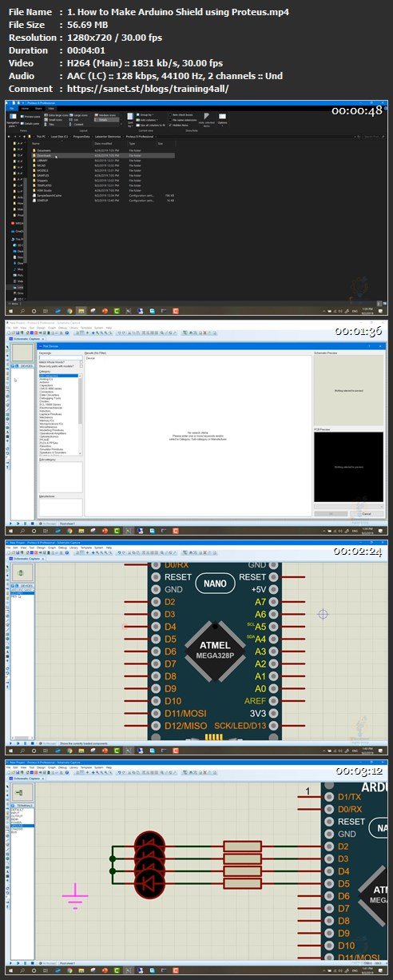
Task: Open the Options button in Explorer ribbon
Action: tap(222, 120)
